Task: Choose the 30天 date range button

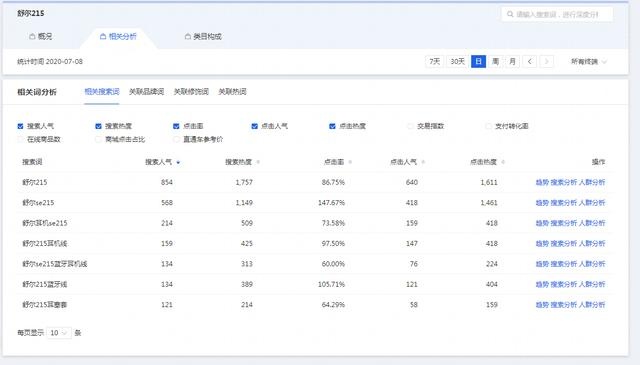Action: coord(457,62)
